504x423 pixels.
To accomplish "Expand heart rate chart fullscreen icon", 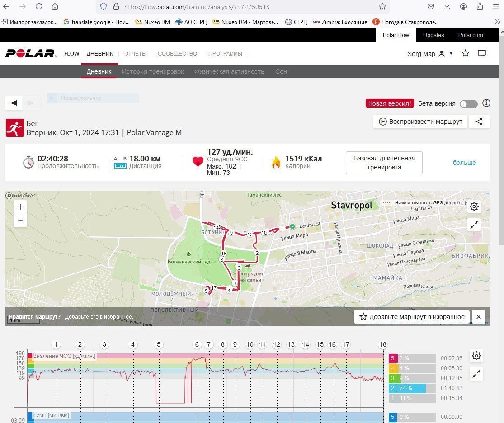I will [476, 374].
